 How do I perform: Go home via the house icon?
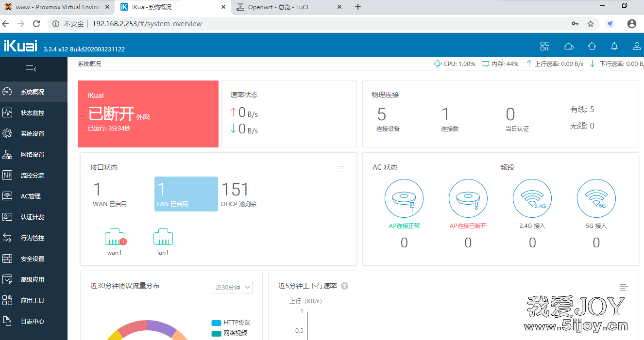click(x=592, y=46)
